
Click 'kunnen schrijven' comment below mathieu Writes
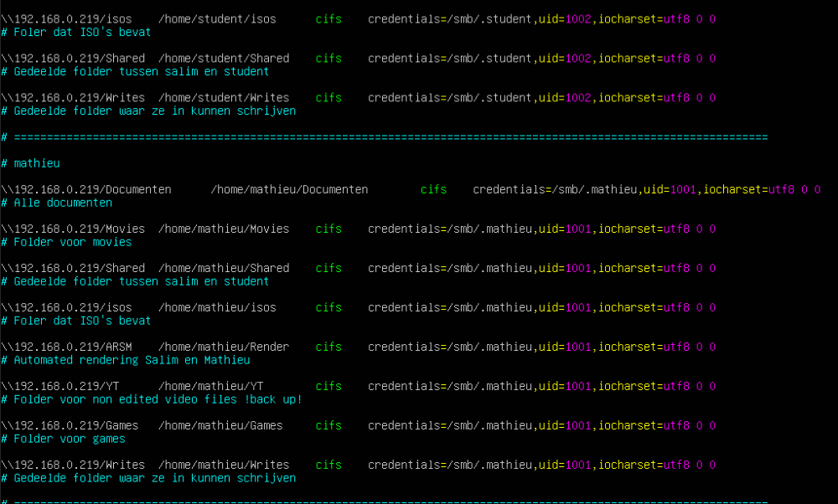243,478
